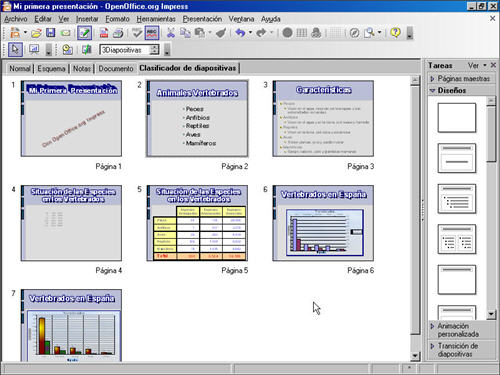Click the Undo arrow icon
This screenshot has height=375, width=500.
[x=240, y=33]
